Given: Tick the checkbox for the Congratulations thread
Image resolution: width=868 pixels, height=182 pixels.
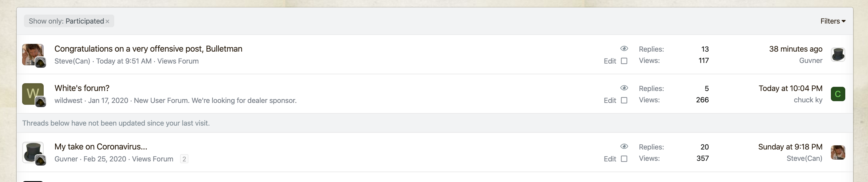Looking at the screenshot, I should click(x=624, y=61).
